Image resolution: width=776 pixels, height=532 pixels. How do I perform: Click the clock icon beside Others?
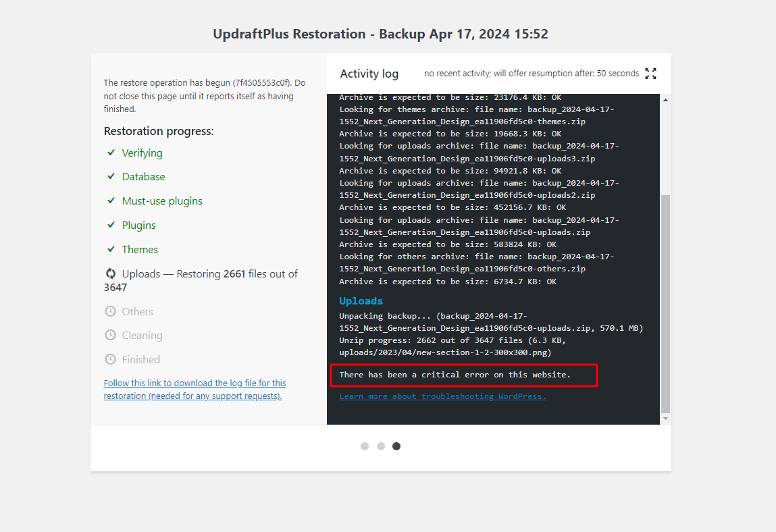tap(110, 311)
